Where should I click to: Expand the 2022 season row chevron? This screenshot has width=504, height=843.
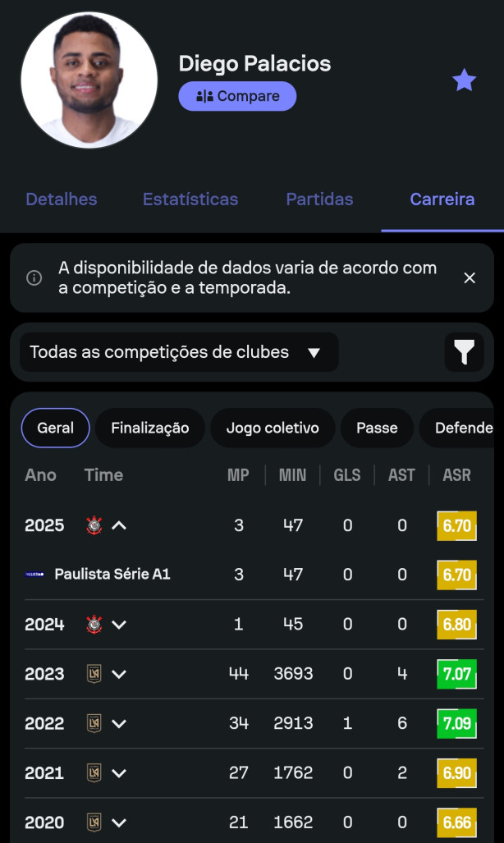(x=118, y=723)
